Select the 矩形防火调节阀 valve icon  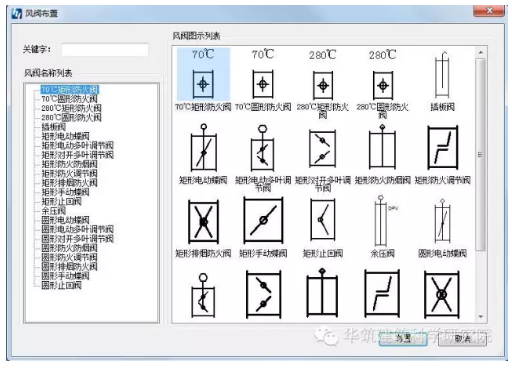coord(443,147)
